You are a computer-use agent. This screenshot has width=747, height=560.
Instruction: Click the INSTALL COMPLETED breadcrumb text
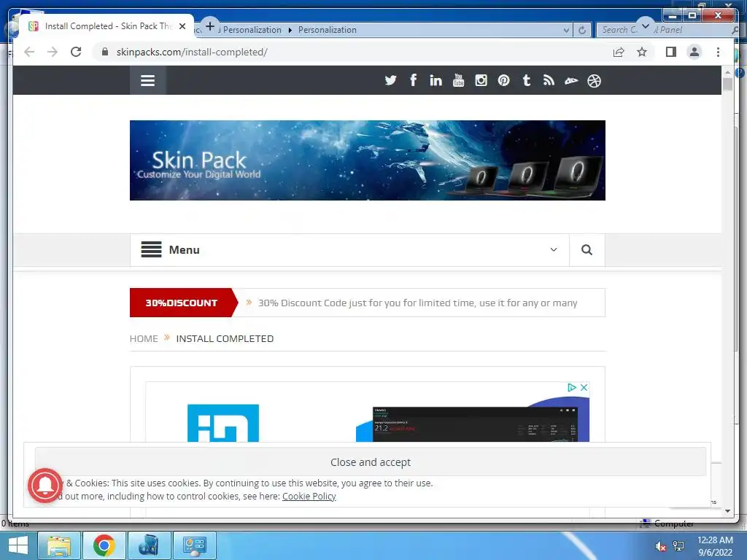(x=225, y=338)
